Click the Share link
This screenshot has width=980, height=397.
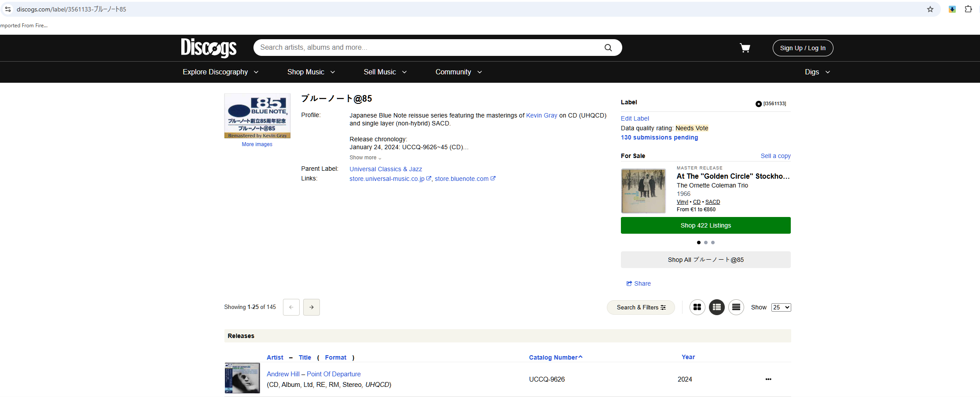point(639,283)
